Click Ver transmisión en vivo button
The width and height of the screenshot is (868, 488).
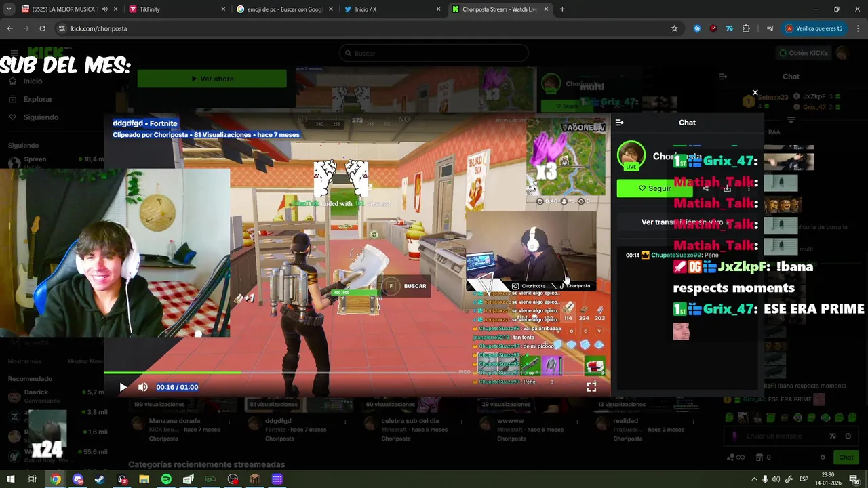point(687,222)
